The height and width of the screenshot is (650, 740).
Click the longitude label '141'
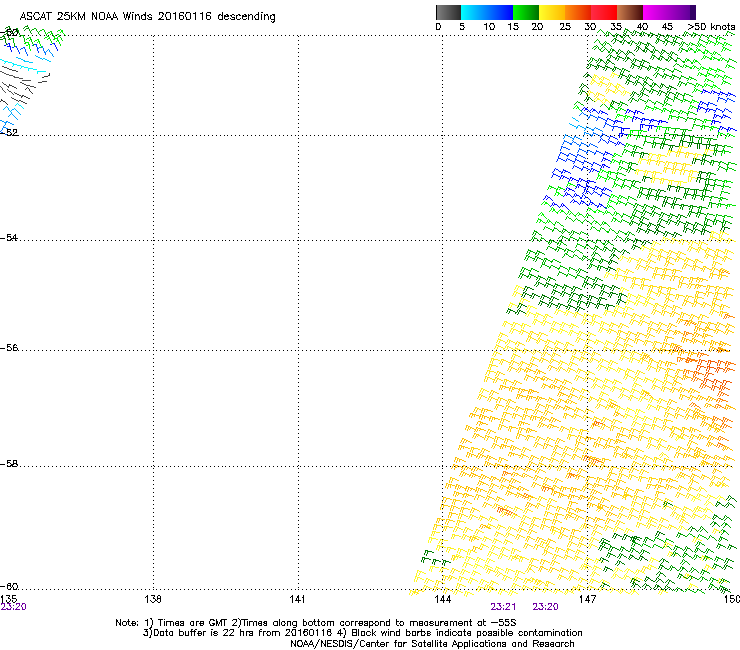[297, 599]
